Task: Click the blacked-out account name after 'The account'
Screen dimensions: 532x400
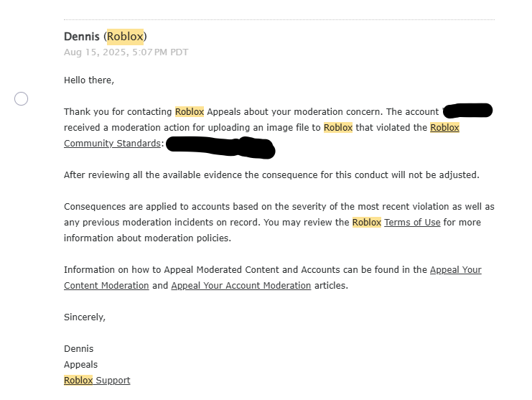Action: pyautogui.click(x=467, y=111)
